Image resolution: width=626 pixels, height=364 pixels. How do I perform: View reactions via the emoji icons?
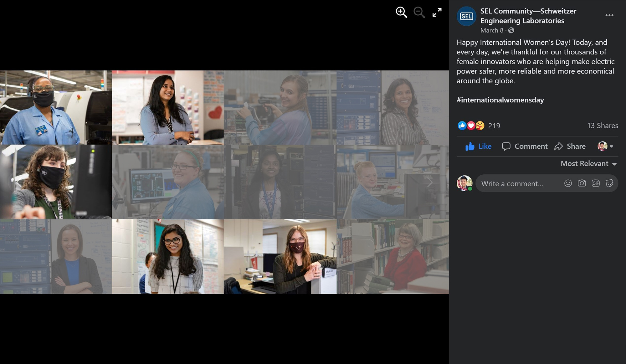471,126
